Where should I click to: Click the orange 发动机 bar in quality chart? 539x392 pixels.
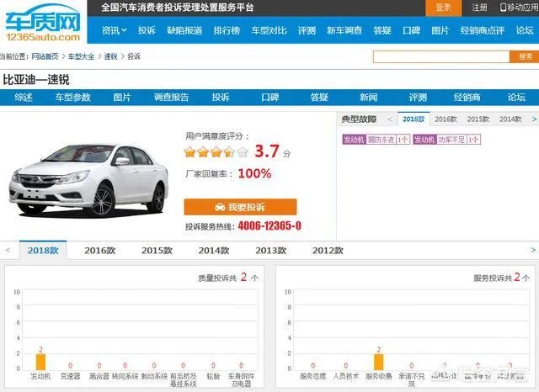(x=40, y=362)
